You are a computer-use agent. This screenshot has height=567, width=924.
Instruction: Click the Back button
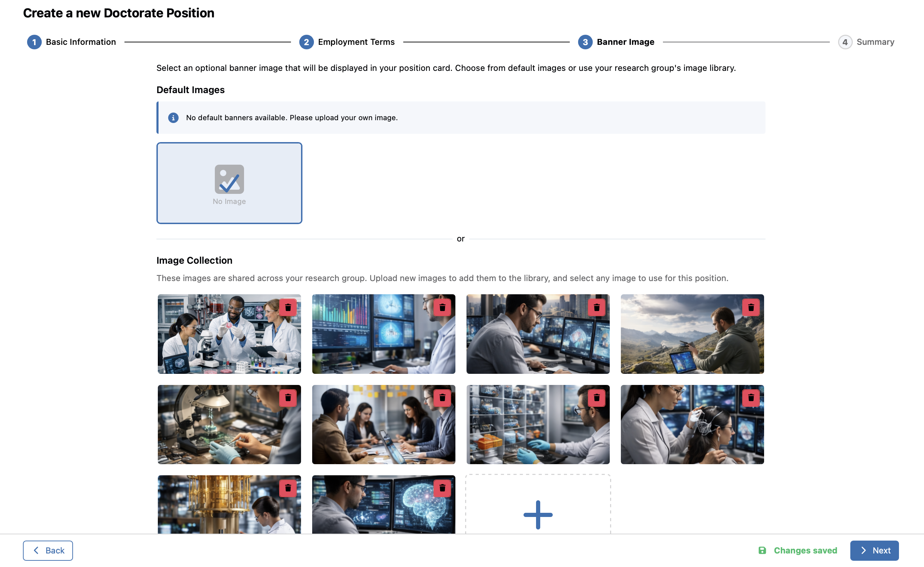pyautogui.click(x=48, y=550)
